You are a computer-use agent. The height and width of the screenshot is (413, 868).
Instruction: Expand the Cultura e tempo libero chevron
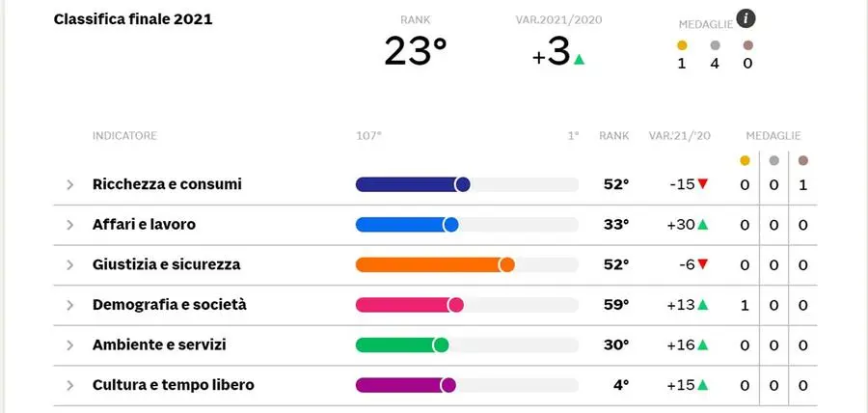point(69,385)
